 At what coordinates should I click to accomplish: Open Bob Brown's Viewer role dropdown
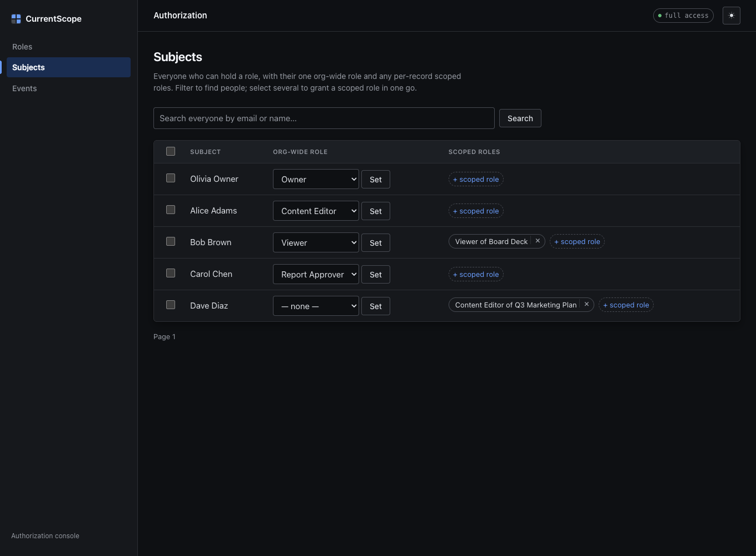coord(316,242)
